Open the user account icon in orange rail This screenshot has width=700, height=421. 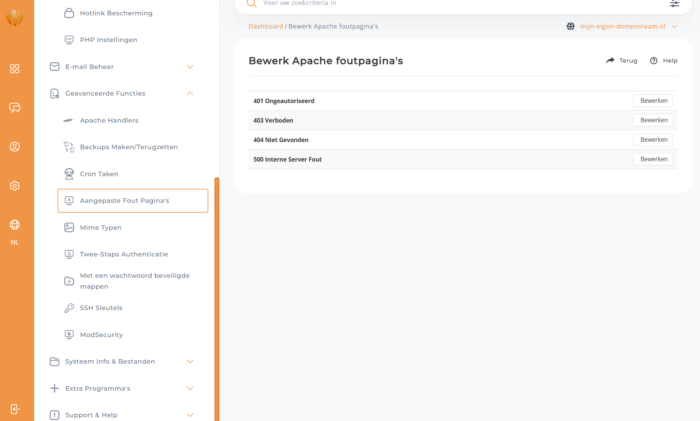[x=15, y=147]
